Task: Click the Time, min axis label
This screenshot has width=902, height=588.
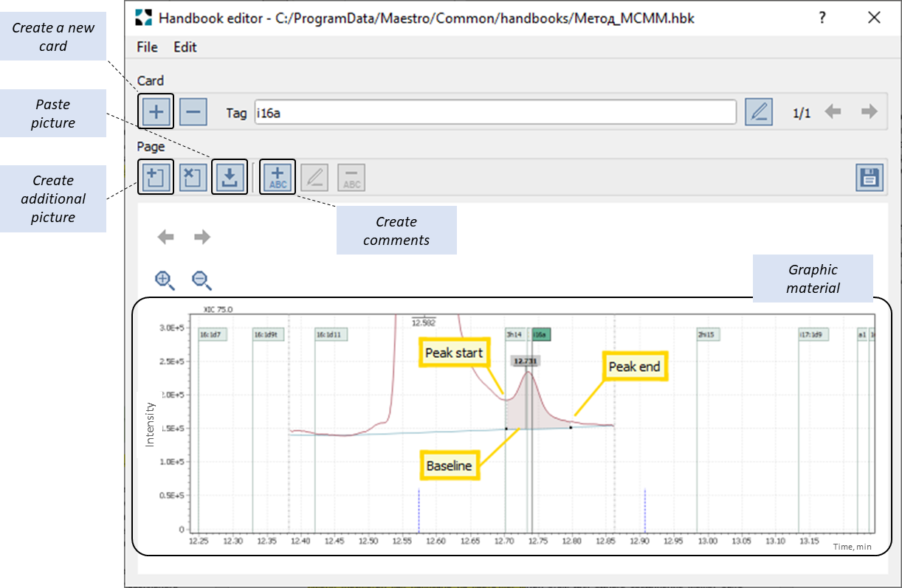Action: 853,547
